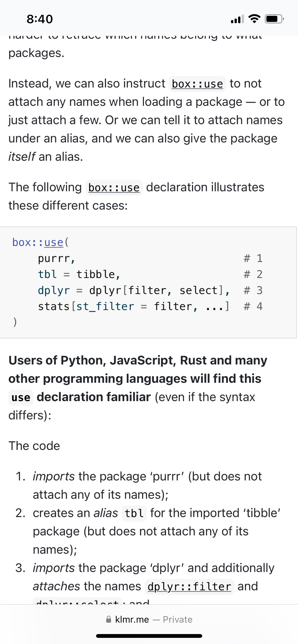Tap the "# 1" comment in code block
Screen dimensions: 298x644
pyautogui.click(x=253, y=258)
